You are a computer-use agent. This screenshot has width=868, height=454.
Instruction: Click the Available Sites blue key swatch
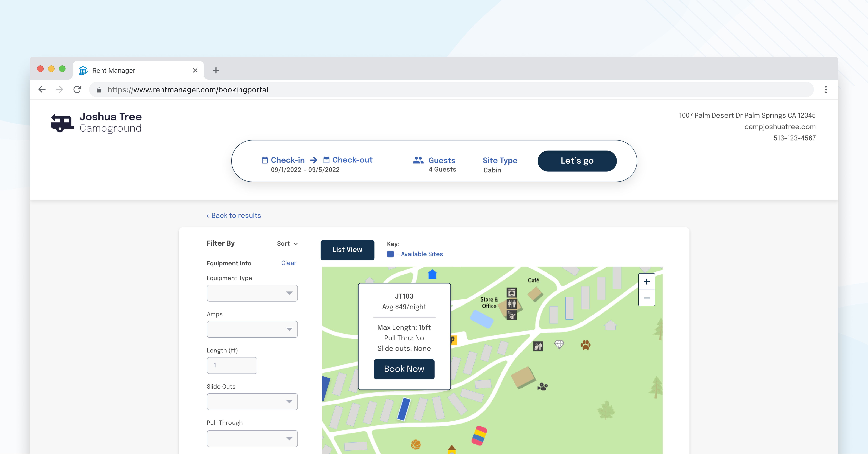[390, 254]
